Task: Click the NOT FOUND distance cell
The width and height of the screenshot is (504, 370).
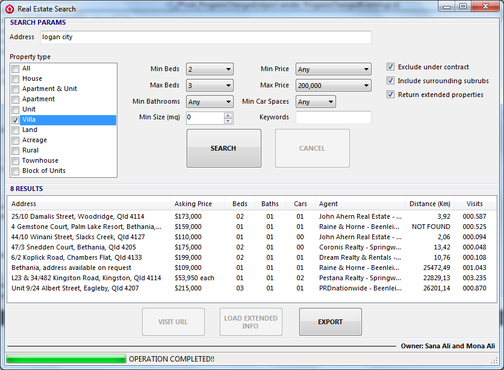Action: [x=431, y=227]
